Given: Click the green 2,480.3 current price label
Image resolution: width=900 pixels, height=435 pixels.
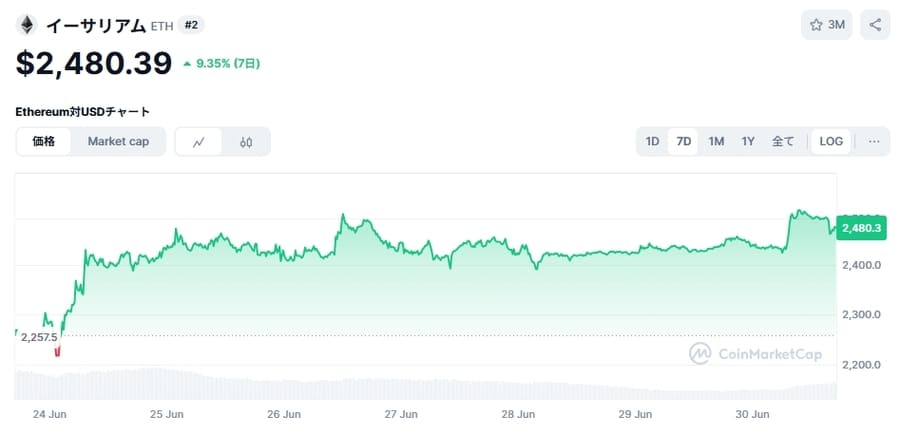Looking at the screenshot, I should pyautogui.click(x=861, y=228).
